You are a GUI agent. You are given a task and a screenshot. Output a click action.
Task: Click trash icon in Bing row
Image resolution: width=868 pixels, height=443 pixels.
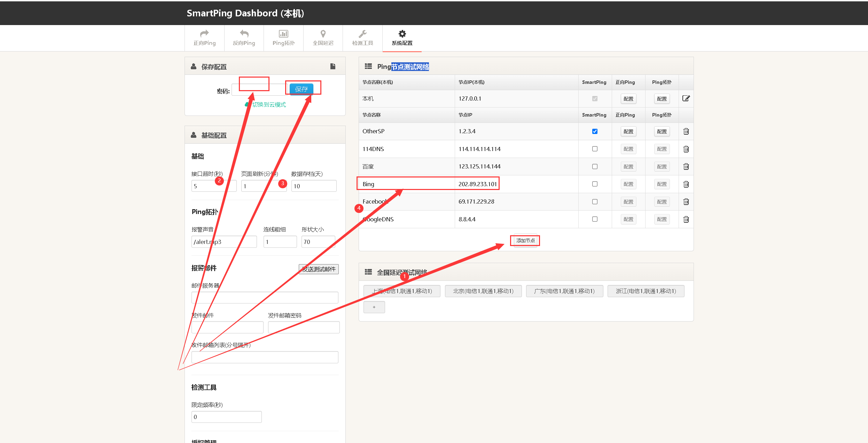tap(686, 184)
